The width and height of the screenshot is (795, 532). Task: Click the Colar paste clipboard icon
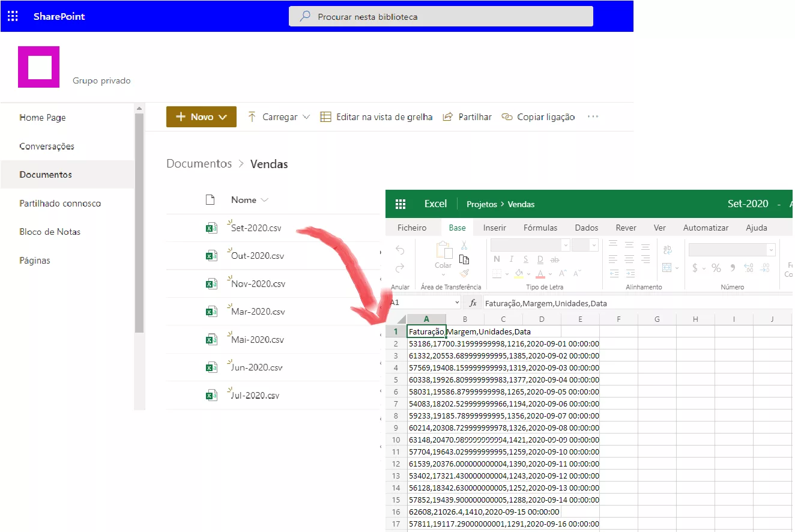click(443, 250)
